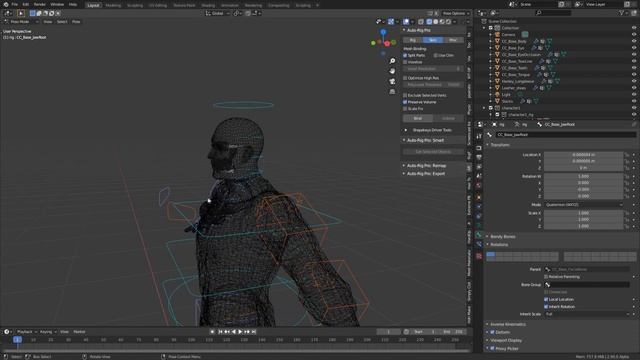Select the Light object in outliner
The width and height of the screenshot is (640, 360).
(x=506, y=95)
